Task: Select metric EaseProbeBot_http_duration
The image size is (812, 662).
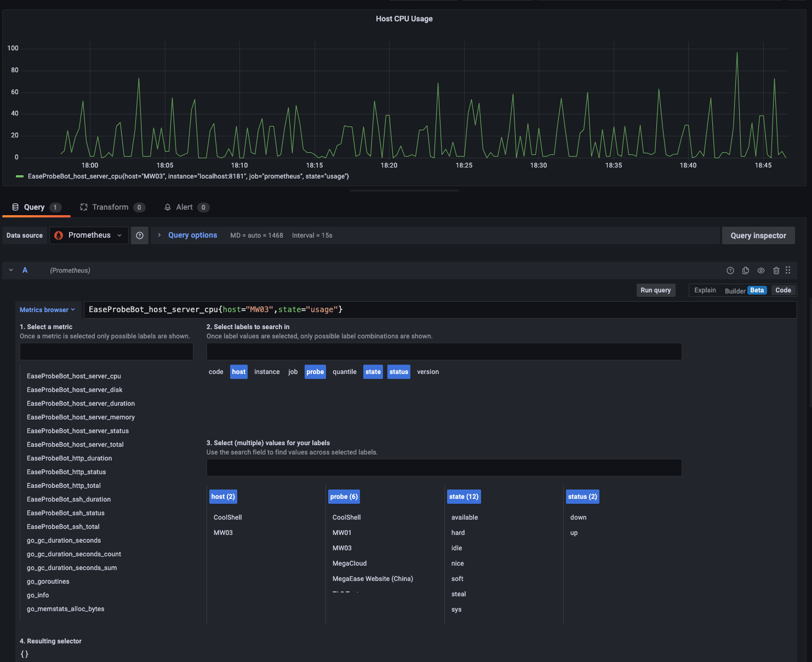Action: coord(69,458)
